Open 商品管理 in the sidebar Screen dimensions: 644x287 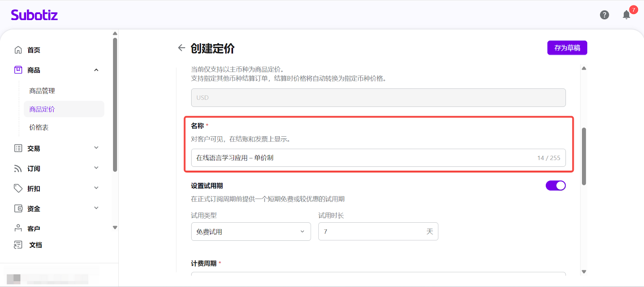[42, 91]
